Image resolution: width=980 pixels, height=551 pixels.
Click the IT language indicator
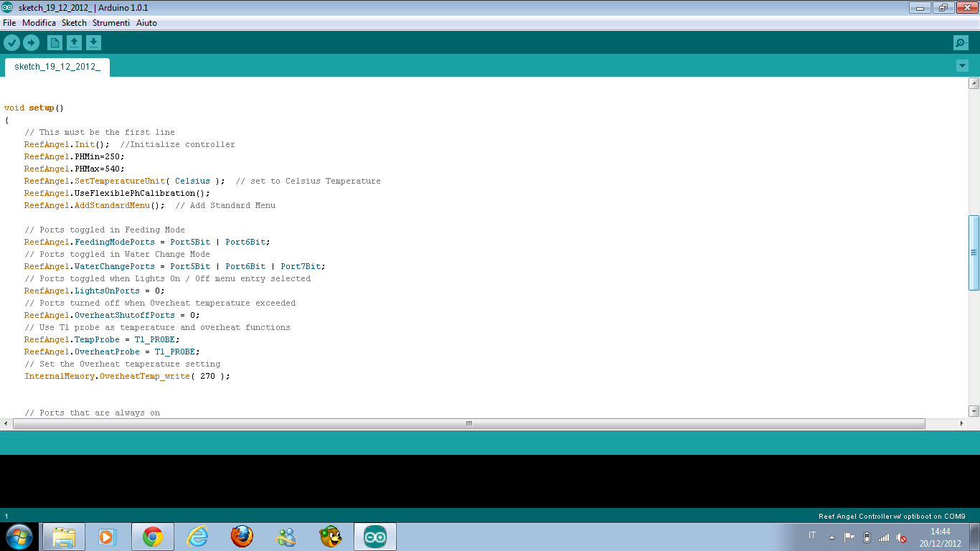point(812,536)
